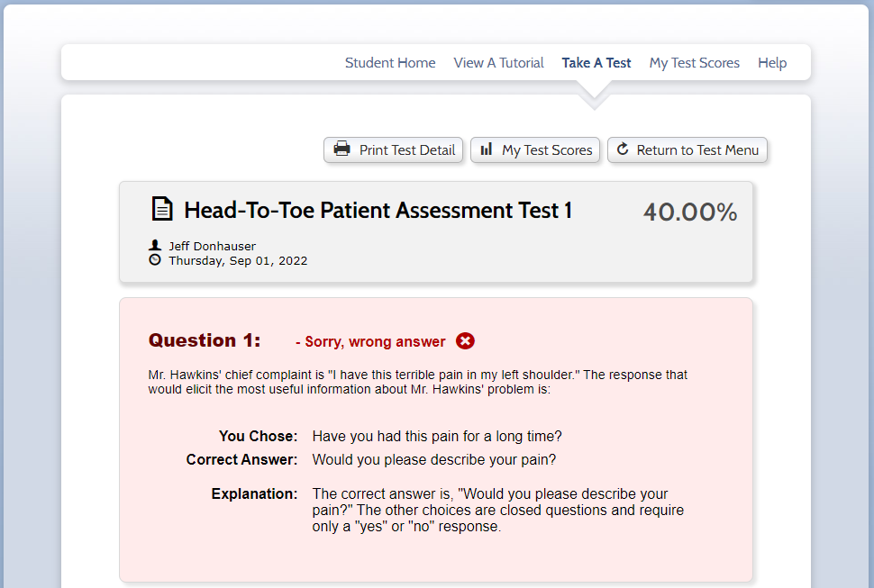Click the clock icon beside the test date
This screenshot has height=588, width=874.
pyautogui.click(x=155, y=260)
